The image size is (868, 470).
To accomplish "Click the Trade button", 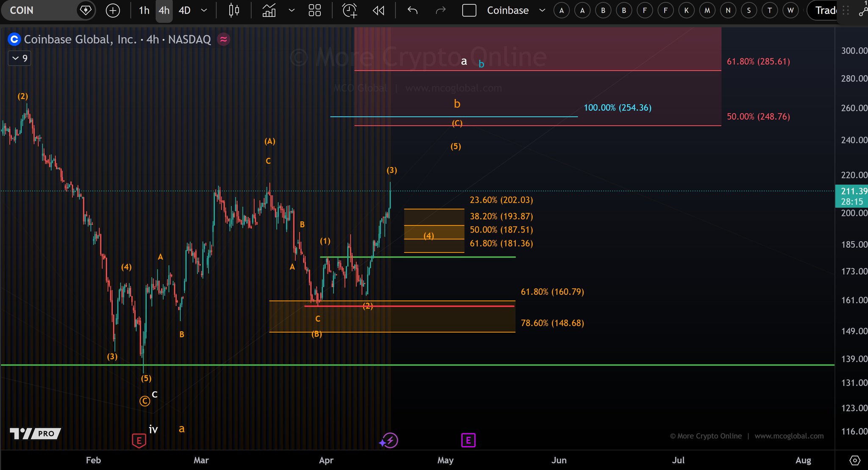I will [825, 11].
